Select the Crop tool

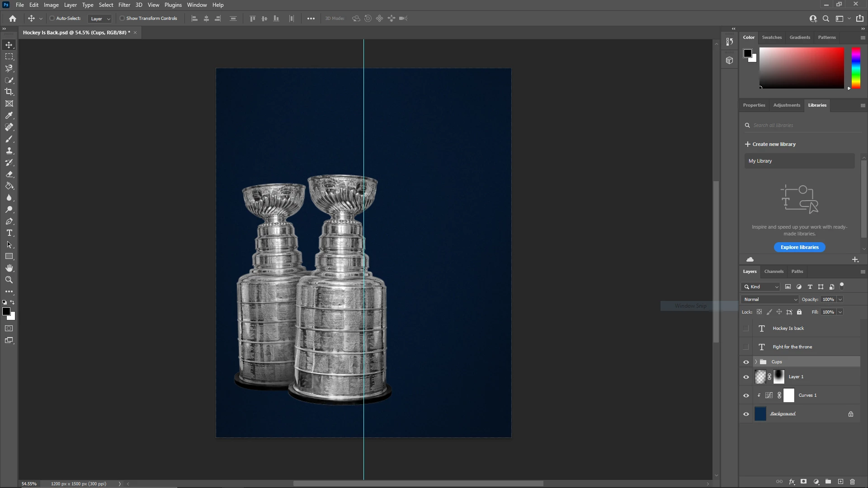coord(9,92)
